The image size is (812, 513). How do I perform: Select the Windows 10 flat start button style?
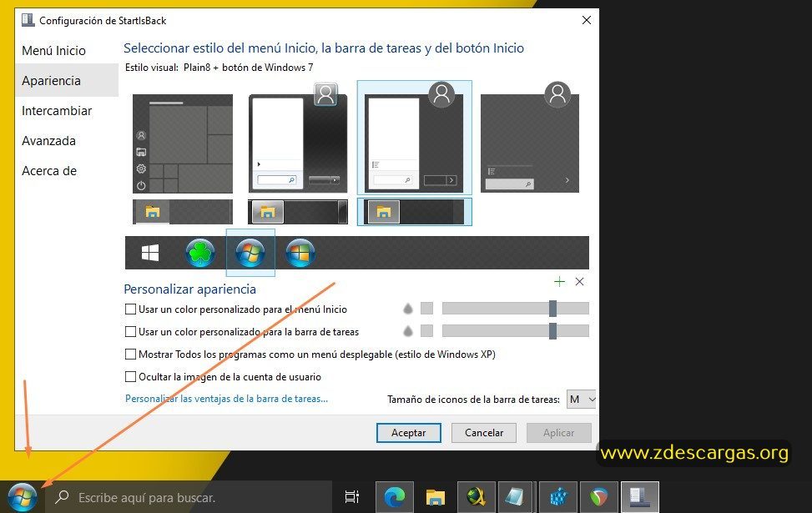click(x=150, y=253)
